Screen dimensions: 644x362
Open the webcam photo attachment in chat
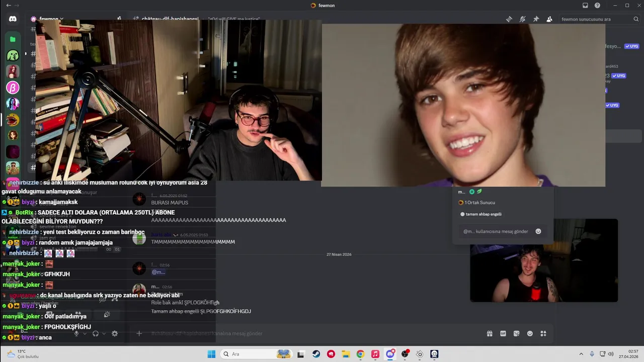coord(544,260)
